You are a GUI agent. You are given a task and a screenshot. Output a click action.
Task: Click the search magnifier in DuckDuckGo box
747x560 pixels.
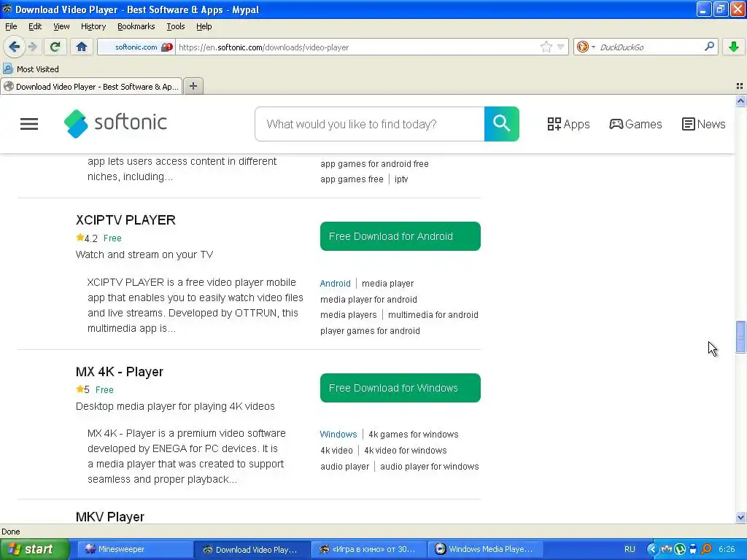(709, 47)
